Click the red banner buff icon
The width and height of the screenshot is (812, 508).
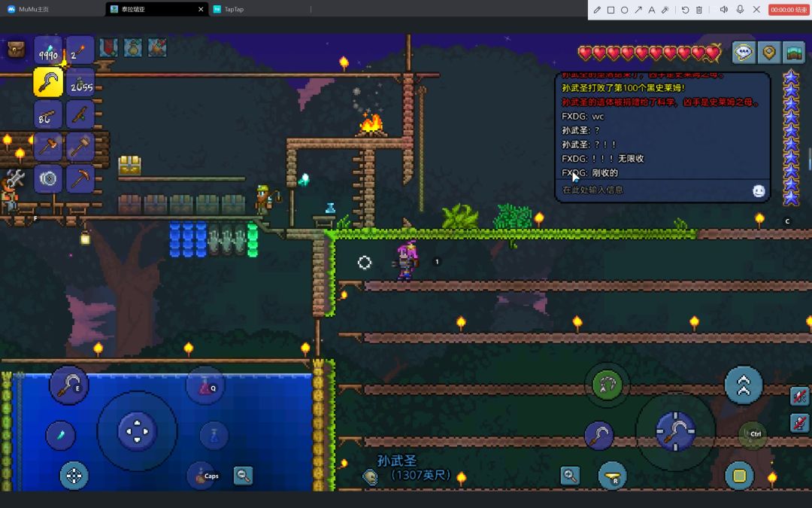coord(108,47)
